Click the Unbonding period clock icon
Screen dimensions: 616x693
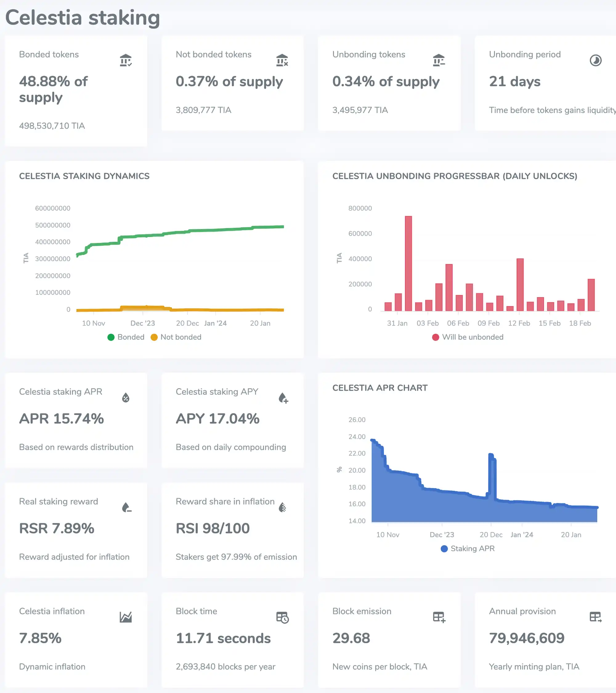[x=595, y=60]
